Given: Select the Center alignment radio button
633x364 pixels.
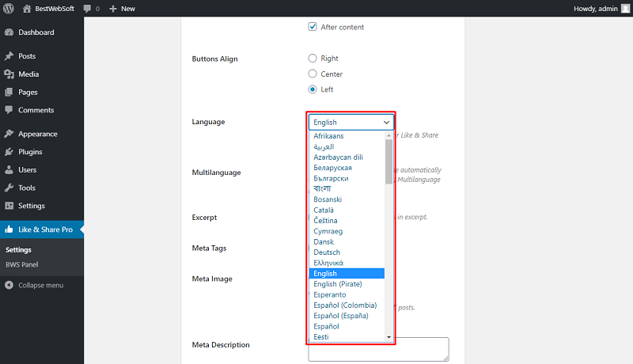Looking at the screenshot, I should click(313, 74).
